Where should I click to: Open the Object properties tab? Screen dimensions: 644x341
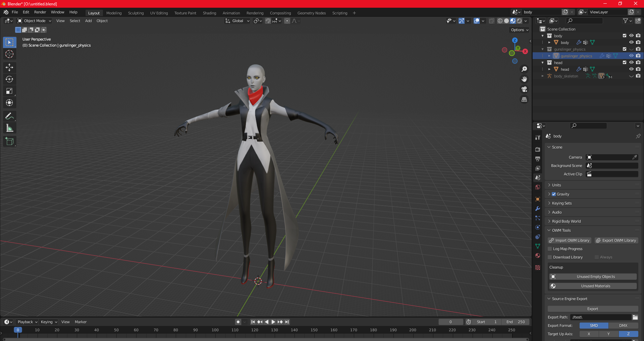tap(538, 199)
